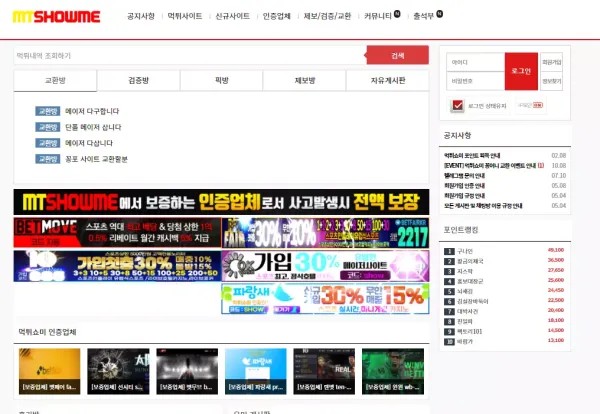This screenshot has height=414, width=600.
Task: Click the red 검색 search button
Action: [398, 55]
